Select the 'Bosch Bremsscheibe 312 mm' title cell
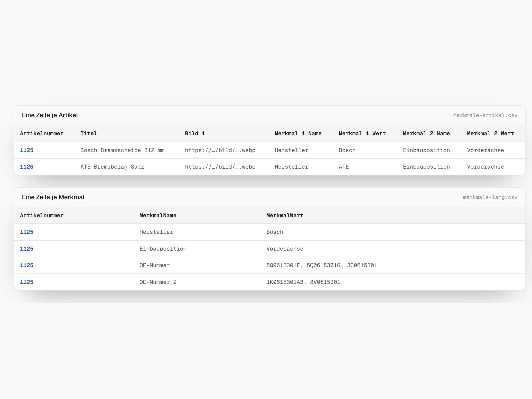 (122, 150)
